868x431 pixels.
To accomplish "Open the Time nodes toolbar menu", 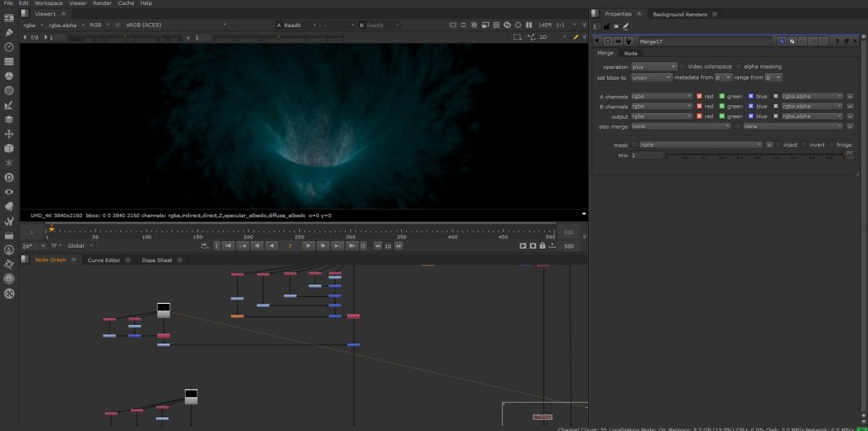I will click(8, 48).
